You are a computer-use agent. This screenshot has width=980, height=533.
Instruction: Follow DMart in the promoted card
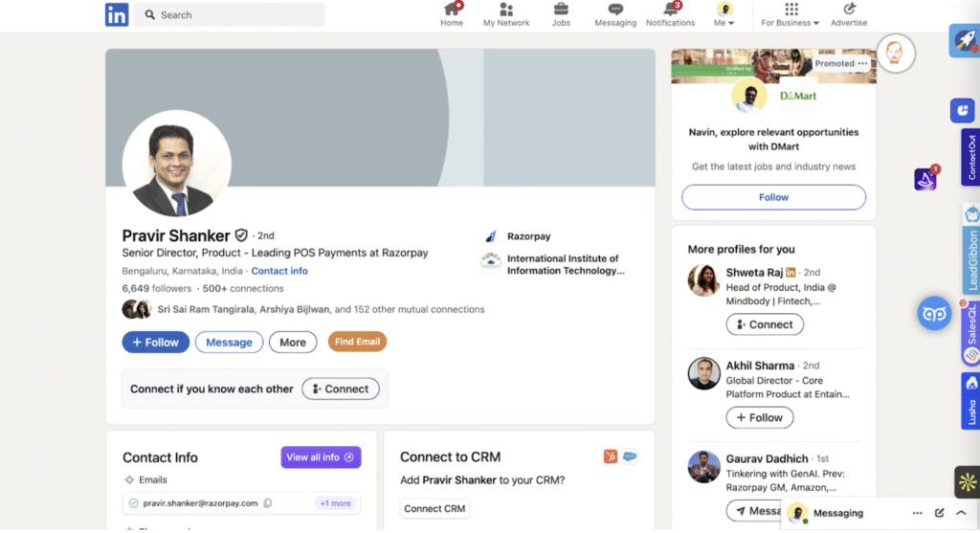773,197
